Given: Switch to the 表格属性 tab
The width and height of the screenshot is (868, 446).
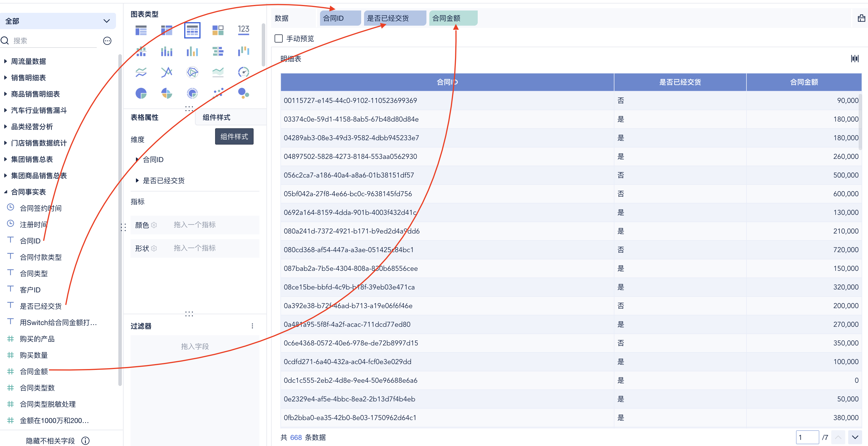Looking at the screenshot, I should tap(145, 117).
